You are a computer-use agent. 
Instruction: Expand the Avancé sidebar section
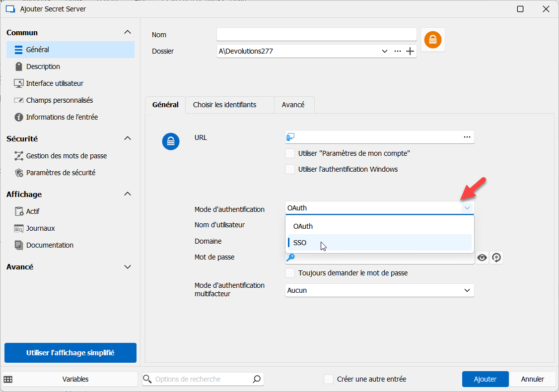[128, 267]
